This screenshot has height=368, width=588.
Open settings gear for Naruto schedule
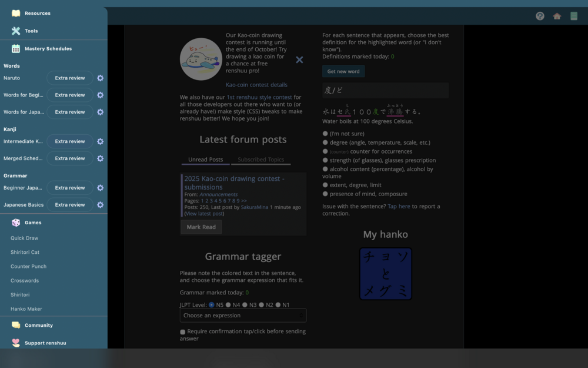coord(100,78)
